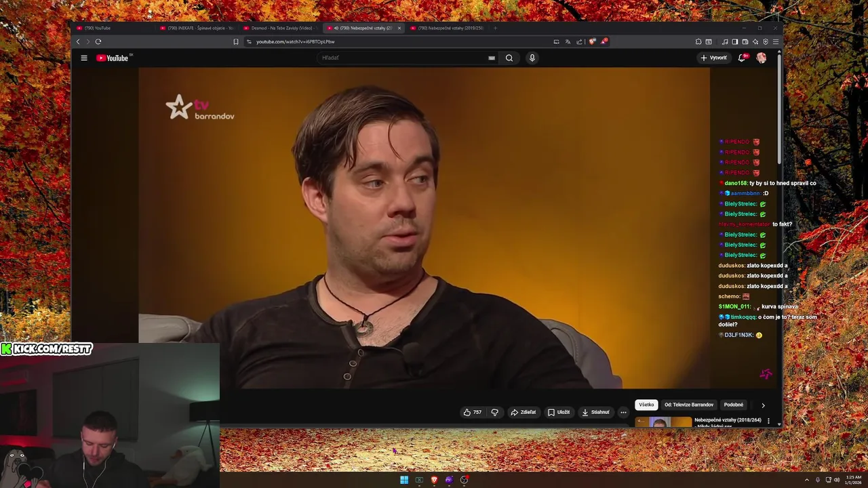868x488 pixels.
Task: Open the Brave playlist music note icon
Action: tap(725, 41)
